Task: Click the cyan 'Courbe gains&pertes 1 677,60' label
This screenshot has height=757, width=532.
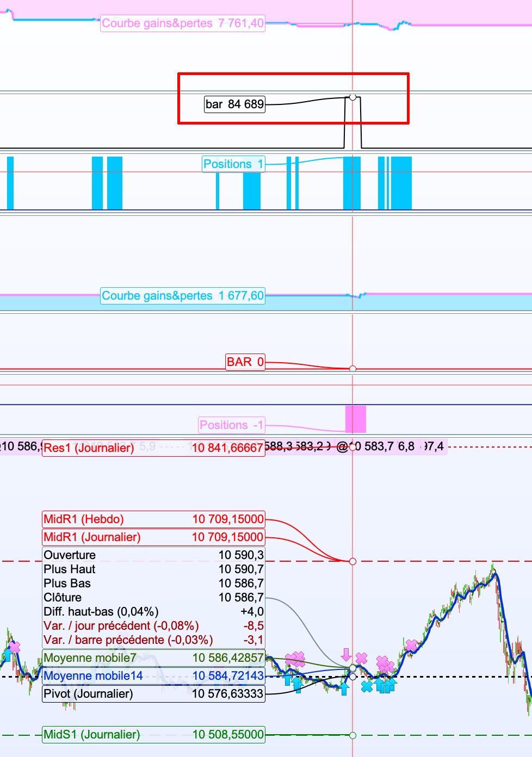Action: pos(183,296)
